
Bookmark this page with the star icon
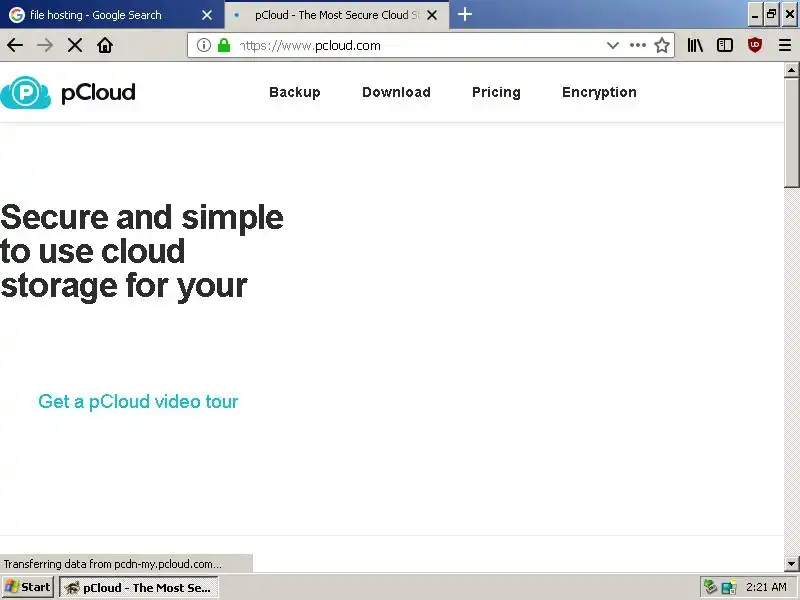662,45
